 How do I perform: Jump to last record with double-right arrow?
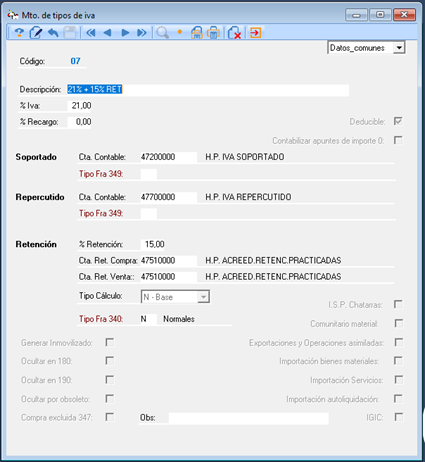[142, 33]
